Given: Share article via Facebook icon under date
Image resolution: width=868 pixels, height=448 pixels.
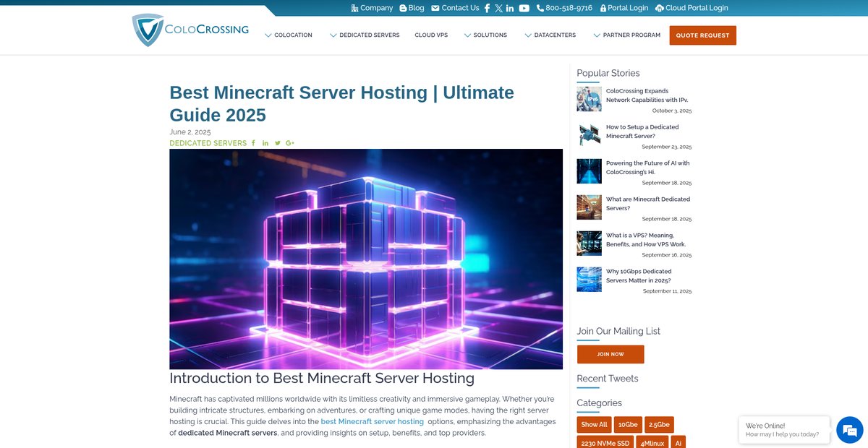Looking at the screenshot, I should [x=253, y=143].
